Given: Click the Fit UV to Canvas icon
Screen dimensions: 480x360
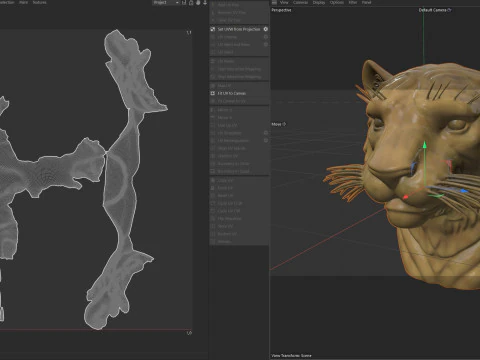Looking at the screenshot, I should click(x=213, y=93).
